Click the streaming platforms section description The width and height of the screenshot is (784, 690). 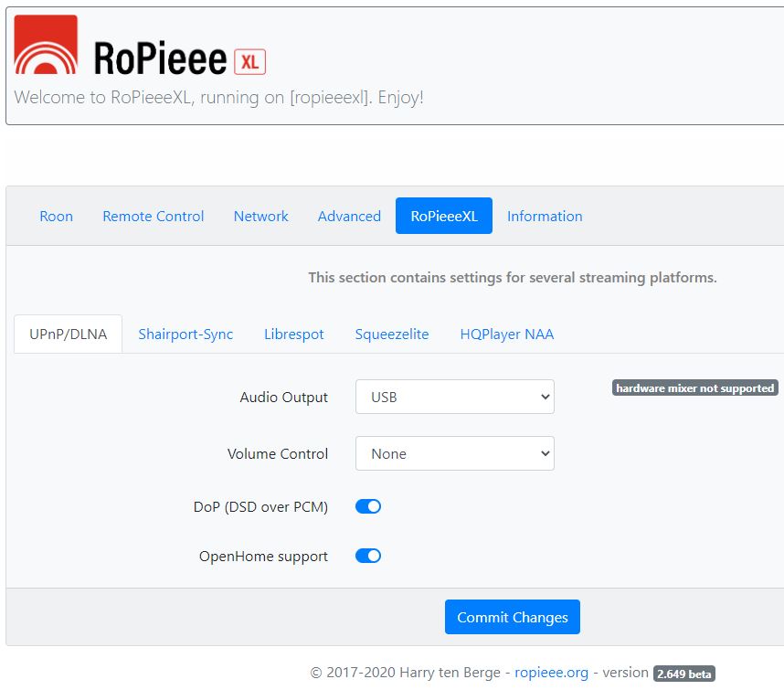(513, 278)
